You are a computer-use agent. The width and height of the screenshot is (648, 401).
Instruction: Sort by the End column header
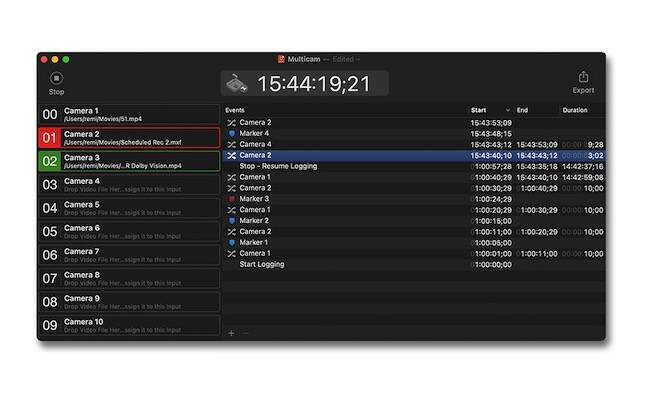click(x=522, y=110)
